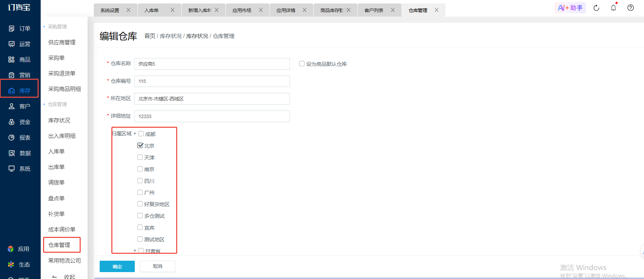Image resolution: width=644 pixels, height=279 pixels.
Task: Open the 资金 money bag icon
Action: 11,122
